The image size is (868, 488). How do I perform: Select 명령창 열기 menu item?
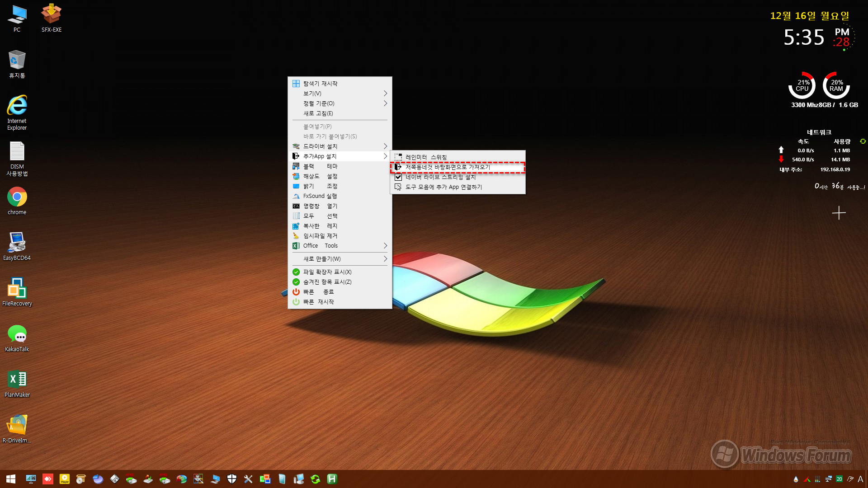[340, 206]
